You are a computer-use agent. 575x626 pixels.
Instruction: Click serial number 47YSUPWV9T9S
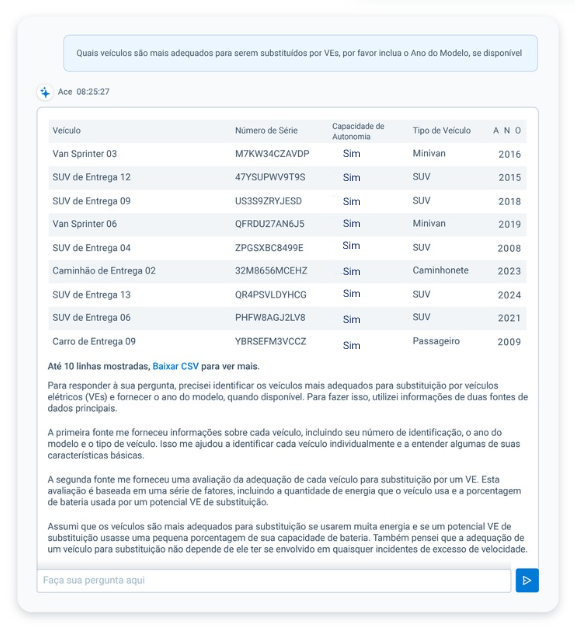(x=270, y=177)
